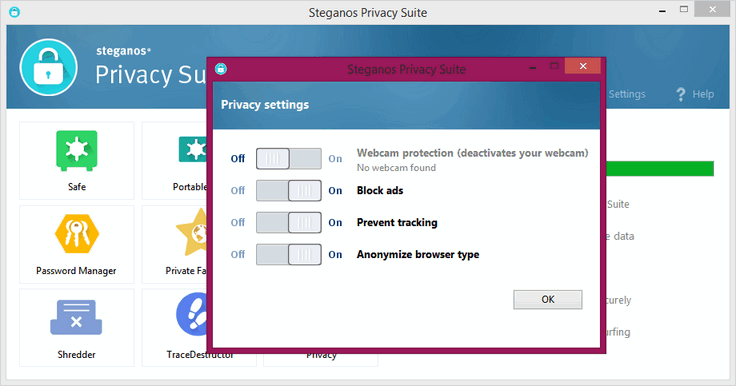Toggle the Webcam protection switch
Viewport: 736px width, 386px height.
click(289, 159)
